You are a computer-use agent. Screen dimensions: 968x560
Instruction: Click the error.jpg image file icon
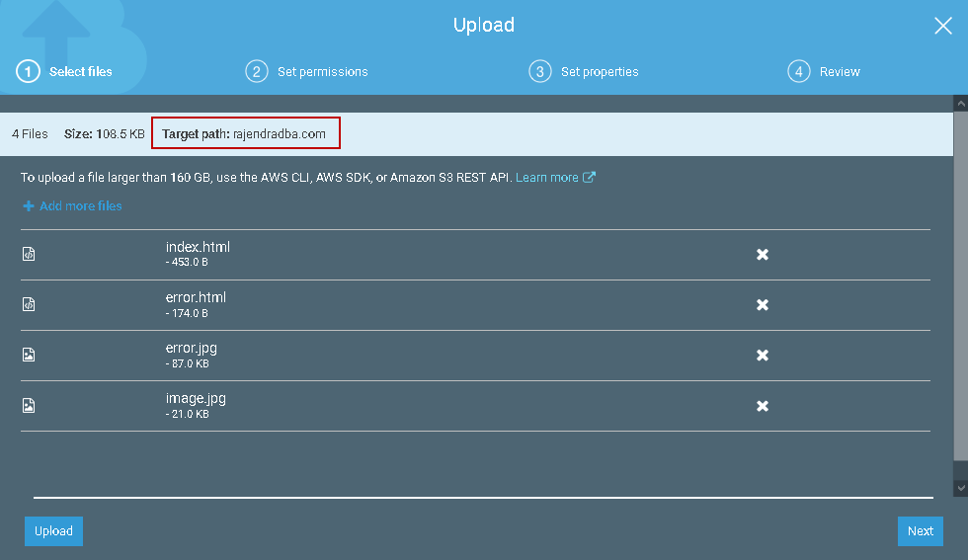(x=29, y=355)
